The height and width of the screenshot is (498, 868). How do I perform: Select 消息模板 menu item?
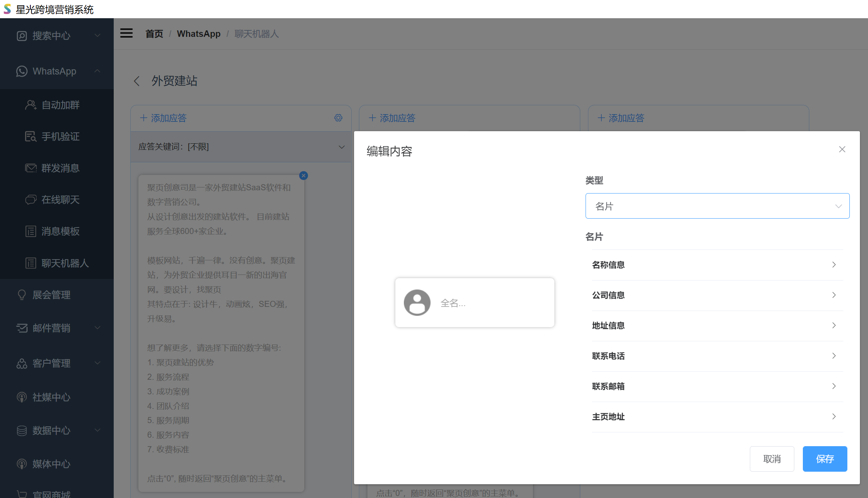60,231
